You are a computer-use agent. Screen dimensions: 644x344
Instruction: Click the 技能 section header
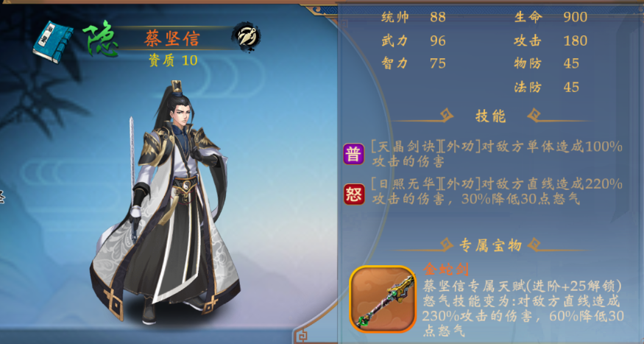click(490, 116)
